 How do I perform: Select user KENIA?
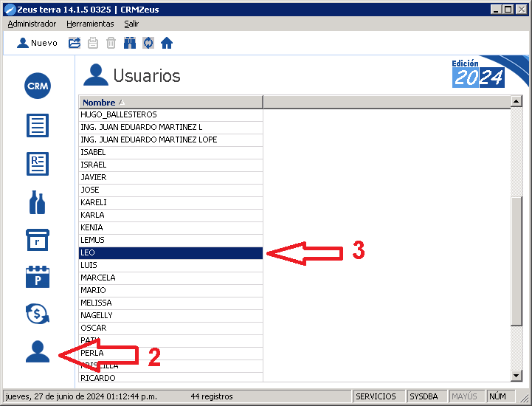click(171, 228)
